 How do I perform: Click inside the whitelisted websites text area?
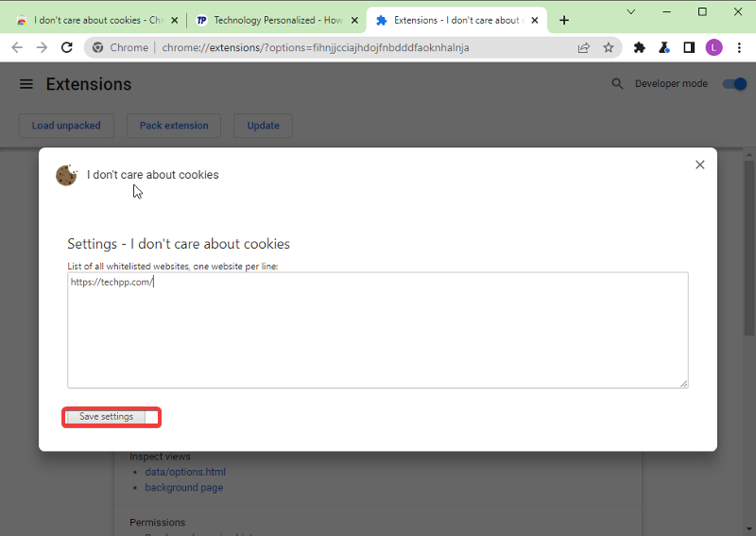pos(378,331)
